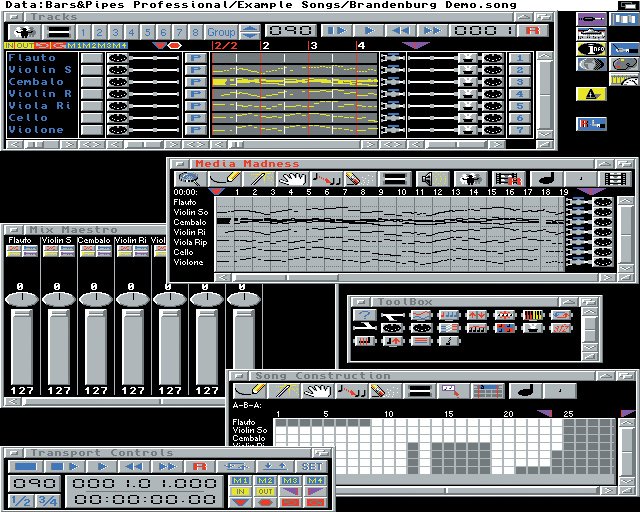Click the Media Madness horizontal scrollbar
Screen dimensions: 640x512
tap(415, 277)
